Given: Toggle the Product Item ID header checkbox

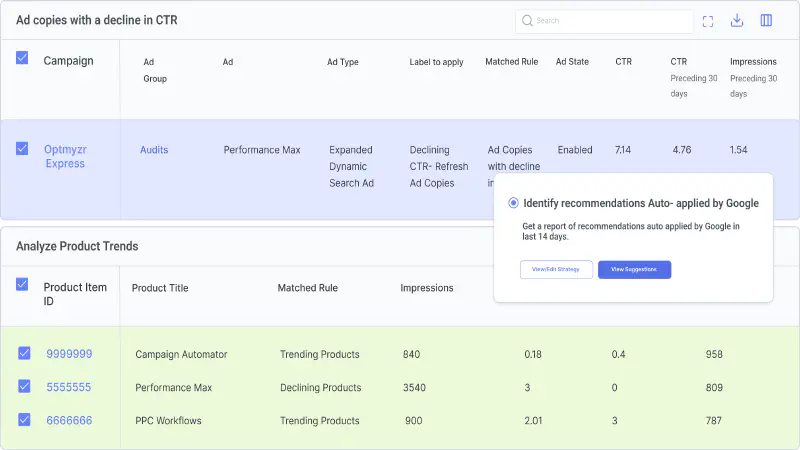Looking at the screenshot, I should [x=22, y=284].
